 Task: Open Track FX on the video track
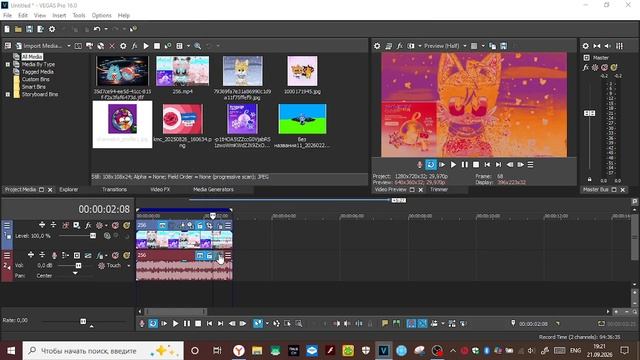[88, 225]
